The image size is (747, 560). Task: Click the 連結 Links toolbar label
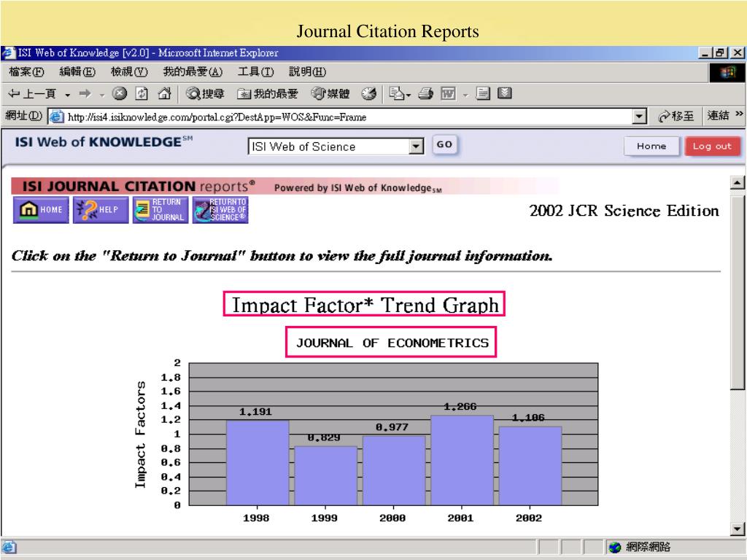pyautogui.click(x=718, y=115)
